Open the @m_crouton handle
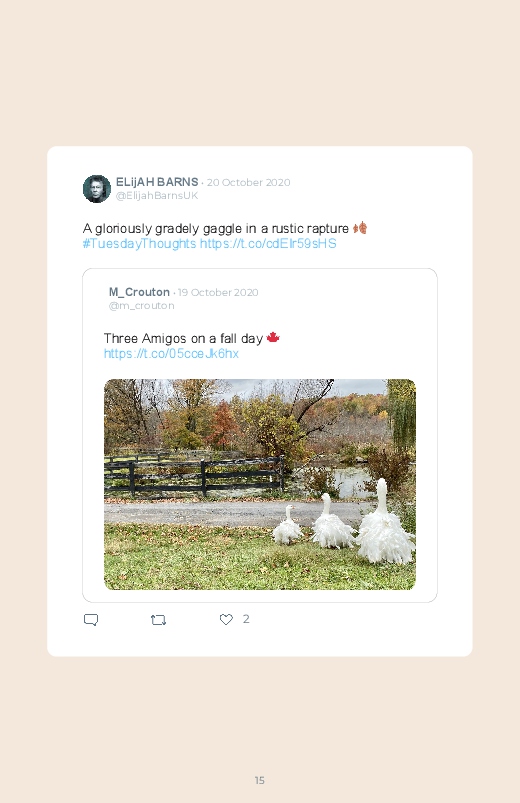Screen dimensions: 520x803 (x=141, y=306)
